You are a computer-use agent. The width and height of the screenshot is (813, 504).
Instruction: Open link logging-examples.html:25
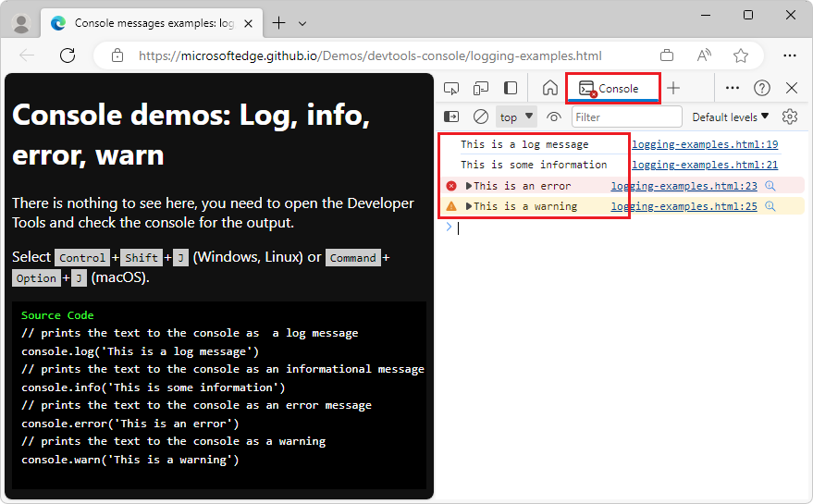684,206
